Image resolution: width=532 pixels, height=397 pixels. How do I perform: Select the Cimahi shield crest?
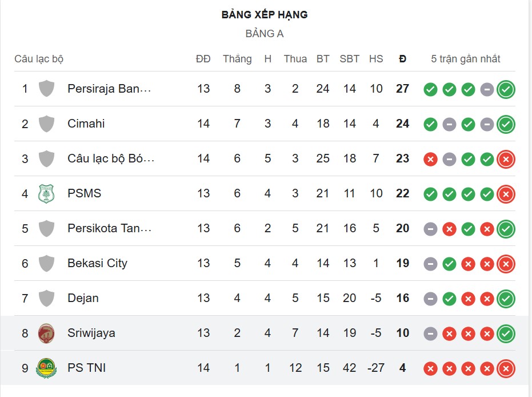[46, 124]
